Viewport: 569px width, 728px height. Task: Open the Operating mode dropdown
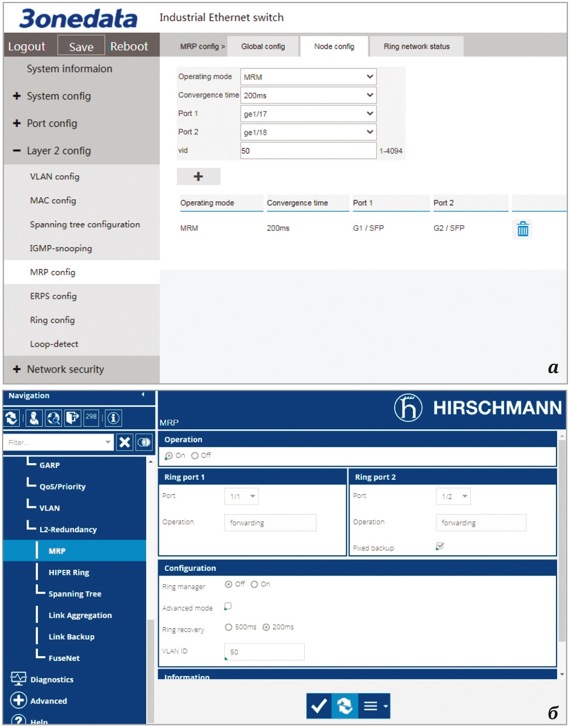(x=308, y=77)
